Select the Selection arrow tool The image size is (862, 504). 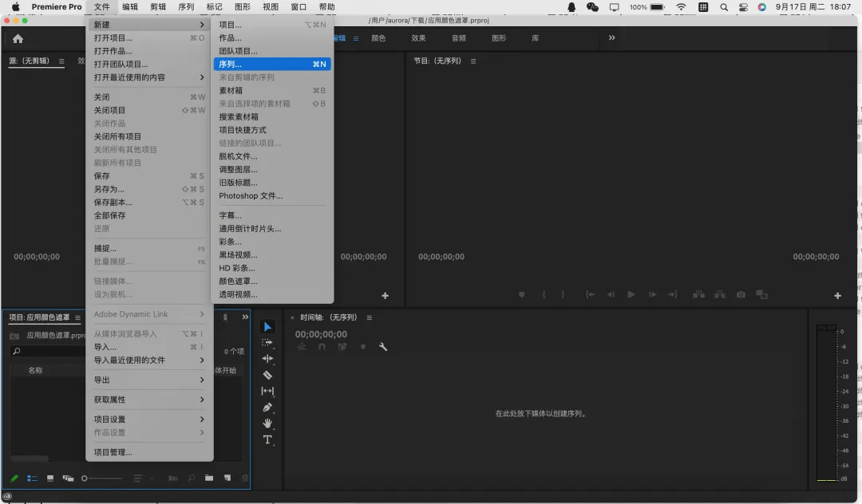(x=267, y=327)
